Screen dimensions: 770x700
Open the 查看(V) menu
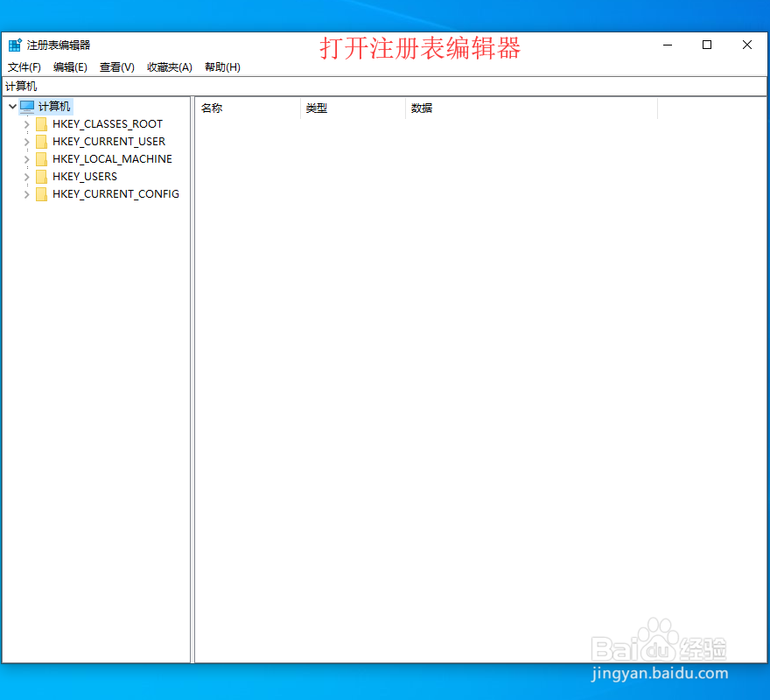[x=117, y=67]
